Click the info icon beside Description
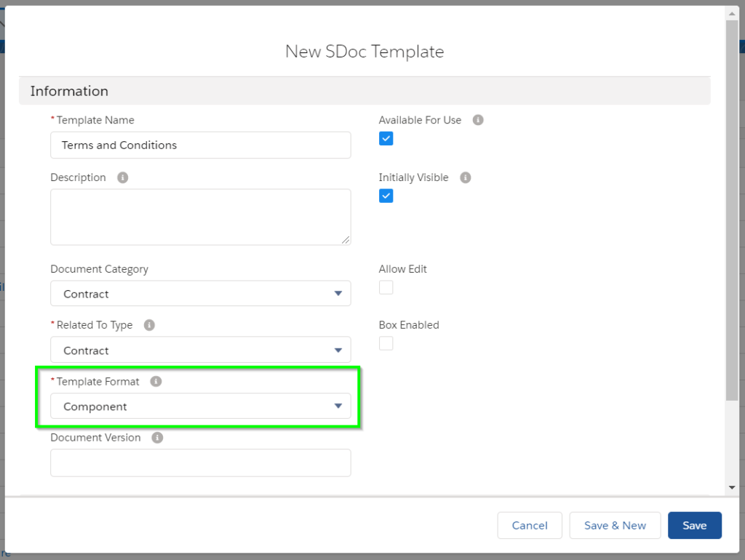This screenshot has width=745, height=560. coord(121,177)
